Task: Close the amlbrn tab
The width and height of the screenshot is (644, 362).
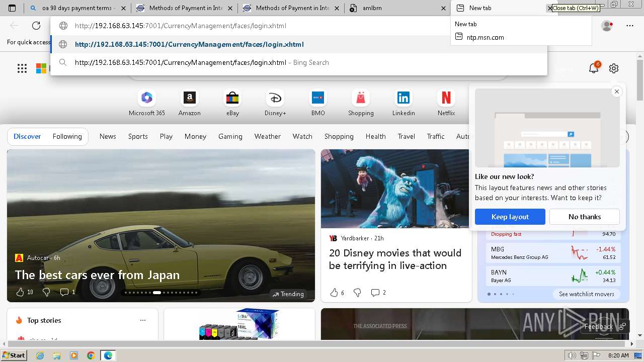Action: coord(443,8)
